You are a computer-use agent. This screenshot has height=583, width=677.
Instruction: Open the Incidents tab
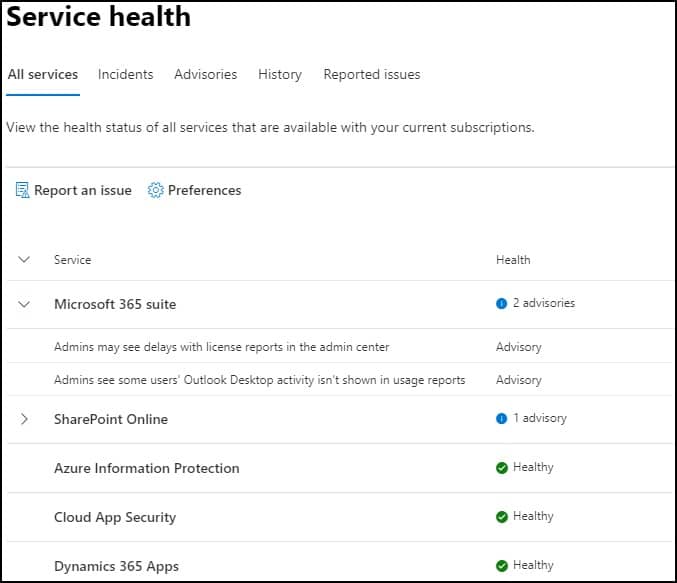tap(126, 74)
